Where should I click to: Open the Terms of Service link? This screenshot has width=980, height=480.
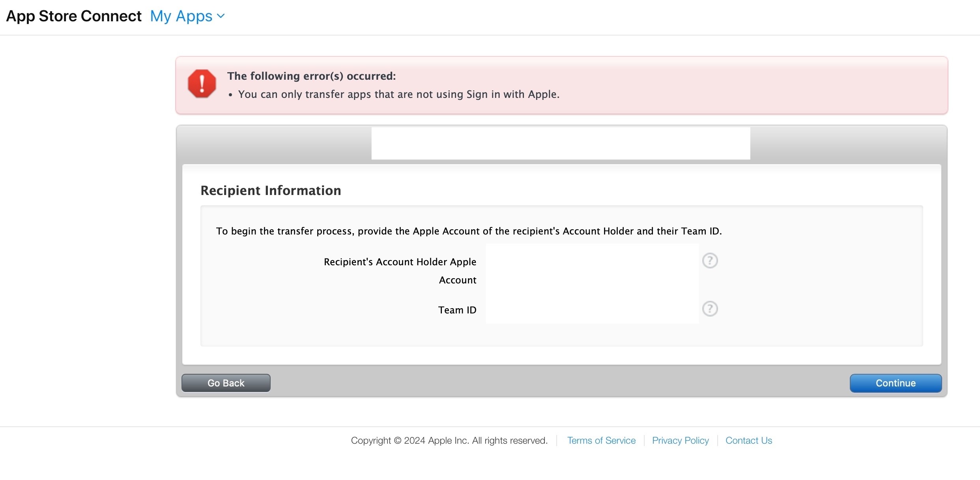pyautogui.click(x=601, y=441)
